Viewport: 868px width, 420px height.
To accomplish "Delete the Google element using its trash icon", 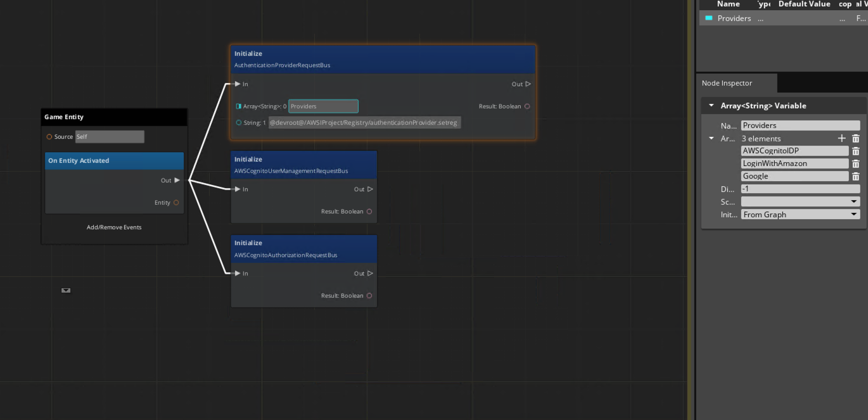I will (855, 176).
